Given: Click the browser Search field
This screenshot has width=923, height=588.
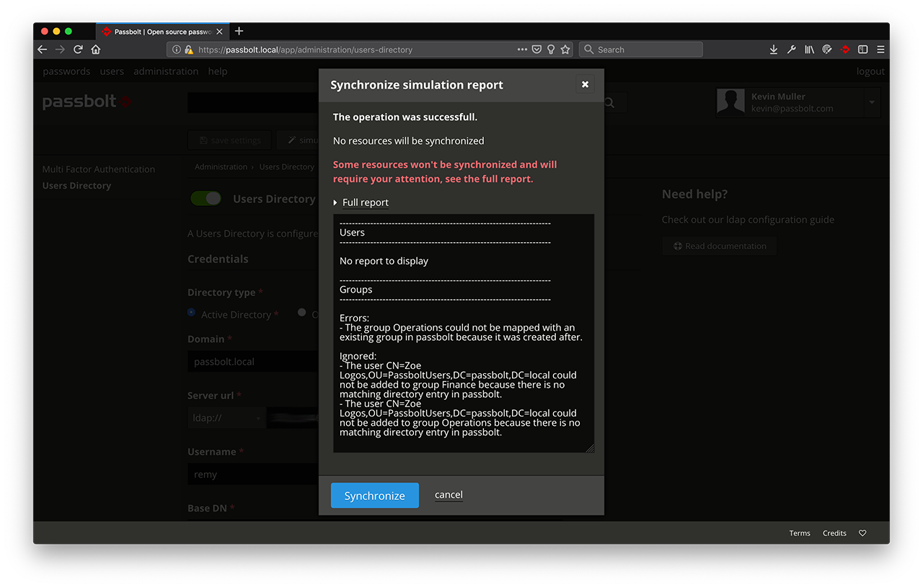Looking at the screenshot, I should (x=640, y=50).
